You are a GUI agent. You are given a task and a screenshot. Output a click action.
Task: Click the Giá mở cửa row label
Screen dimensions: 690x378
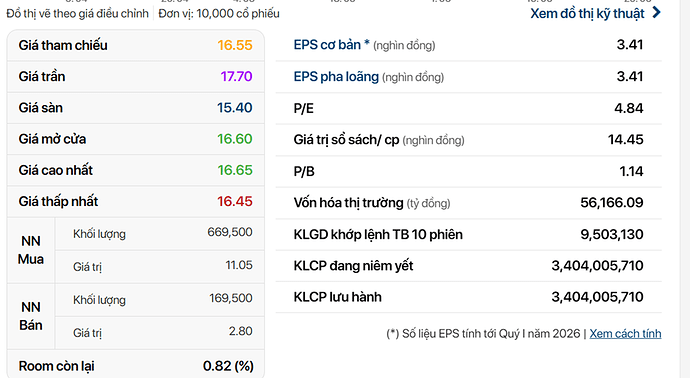click(52, 139)
